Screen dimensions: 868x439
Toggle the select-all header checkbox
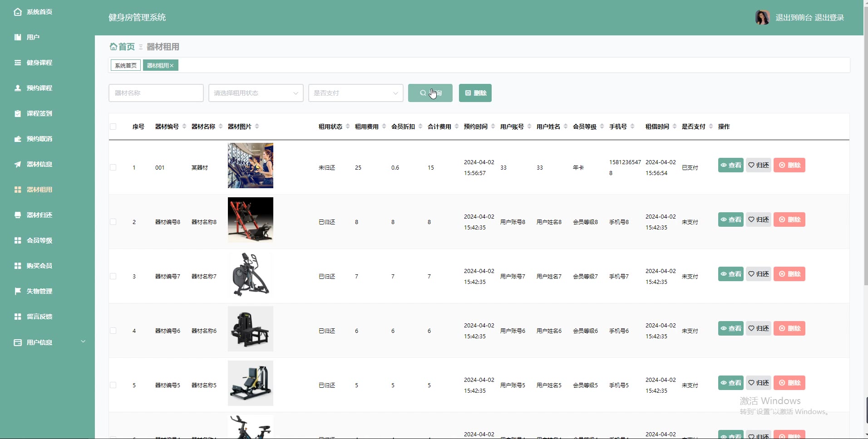(113, 127)
